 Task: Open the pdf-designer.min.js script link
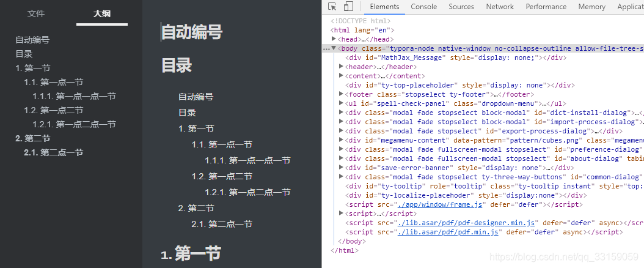[466, 223]
